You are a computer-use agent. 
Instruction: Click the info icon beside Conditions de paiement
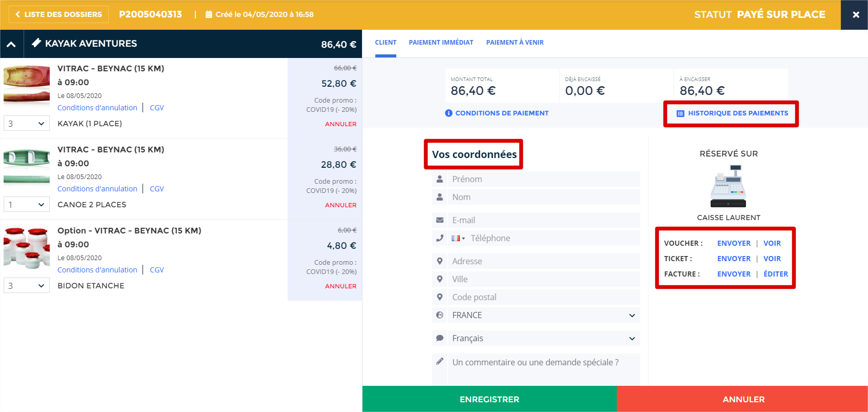(x=449, y=113)
